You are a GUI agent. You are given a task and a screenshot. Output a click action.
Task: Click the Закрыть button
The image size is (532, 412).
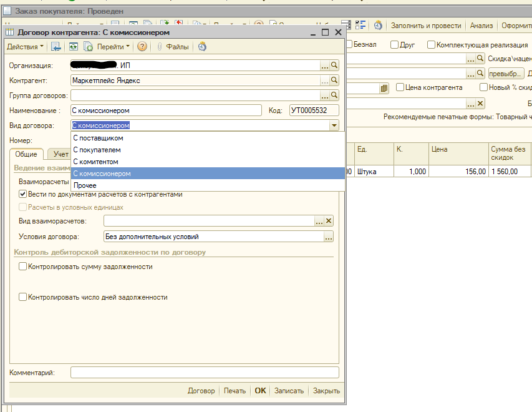326,391
